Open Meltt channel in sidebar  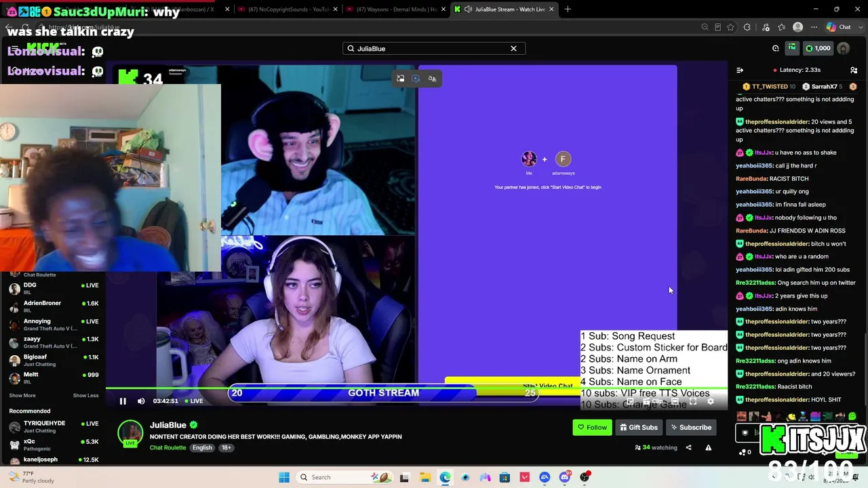coord(54,378)
